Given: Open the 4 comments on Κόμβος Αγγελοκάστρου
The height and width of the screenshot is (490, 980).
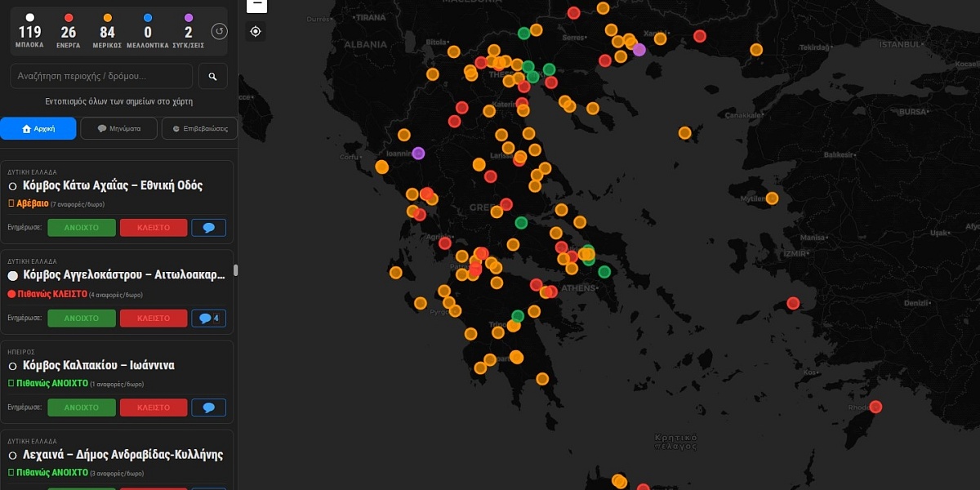Looking at the screenshot, I should [208, 318].
